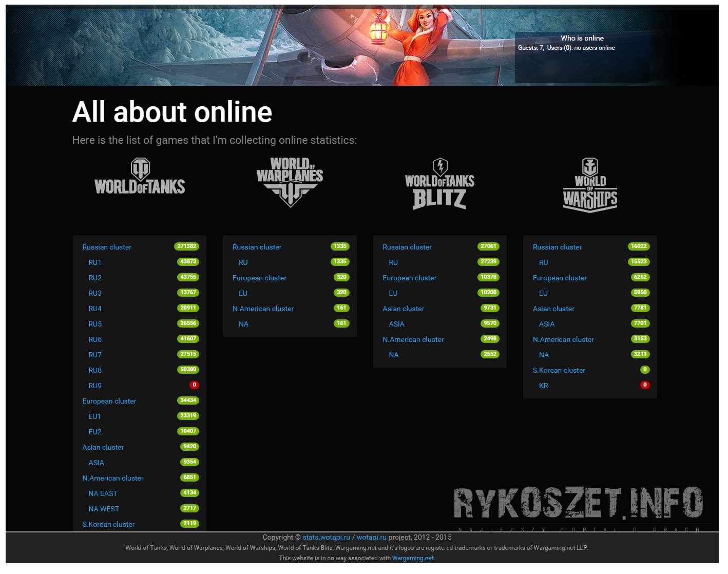
Task: Select ASIA server in World of Tanks Blitz
Action: point(396,324)
